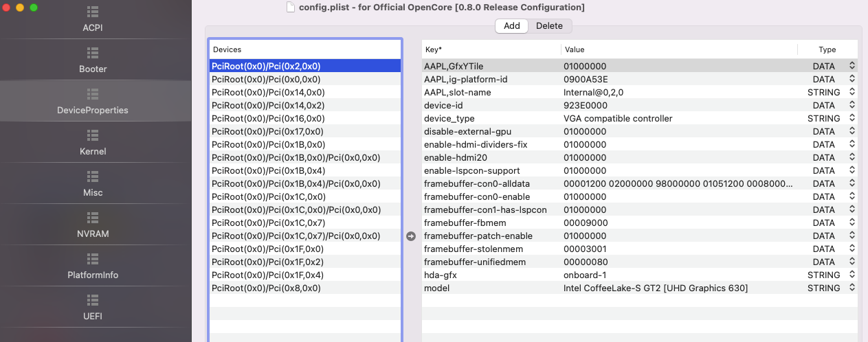
Task: Click the Delete button
Action: (x=549, y=26)
